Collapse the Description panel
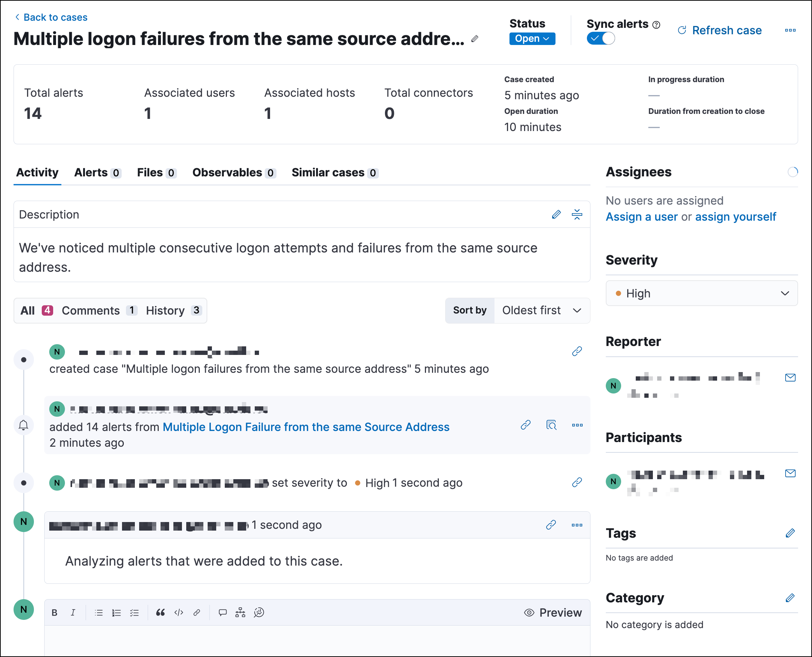Image resolution: width=812 pixels, height=657 pixels. coord(577,215)
